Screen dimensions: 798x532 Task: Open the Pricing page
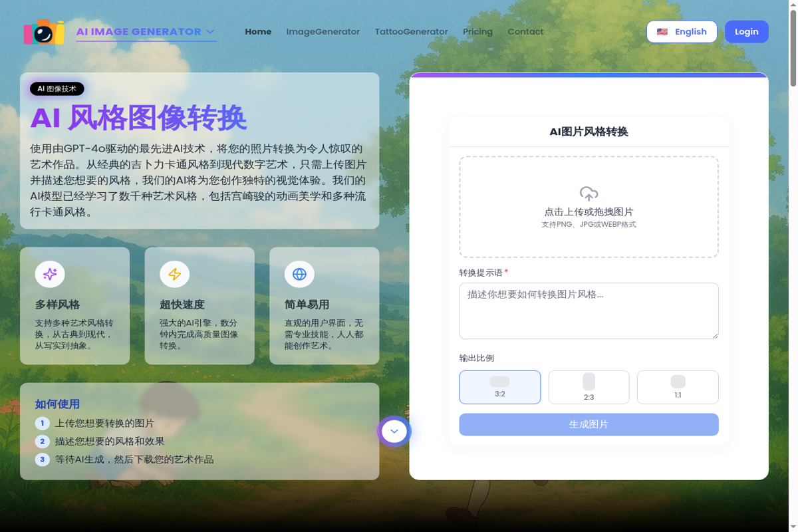tap(477, 31)
